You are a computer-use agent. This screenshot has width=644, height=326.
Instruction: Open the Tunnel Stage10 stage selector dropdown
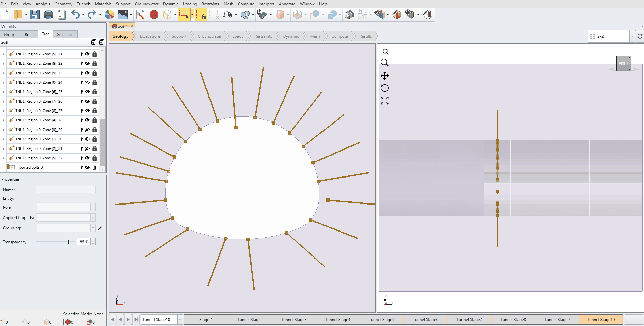[x=180, y=320]
